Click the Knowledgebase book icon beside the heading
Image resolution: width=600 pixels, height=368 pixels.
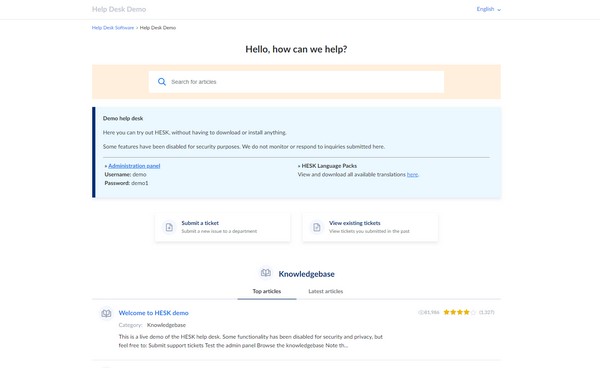(x=266, y=273)
